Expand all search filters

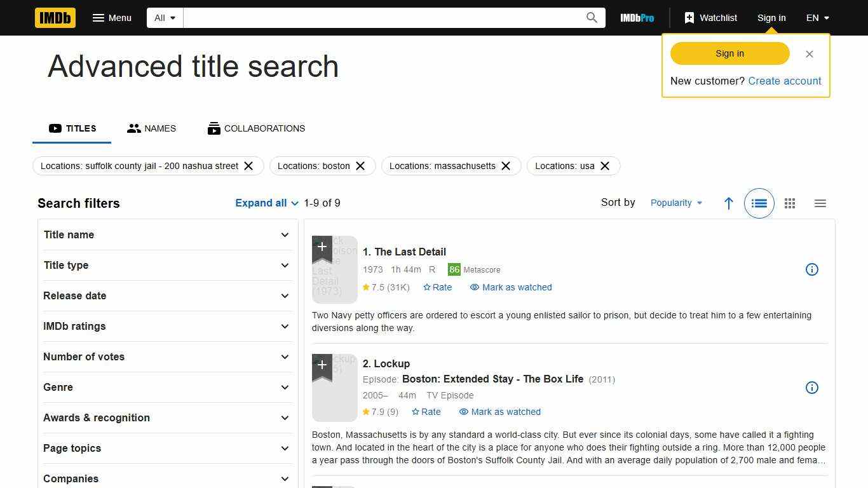click(x=266, y=203)
